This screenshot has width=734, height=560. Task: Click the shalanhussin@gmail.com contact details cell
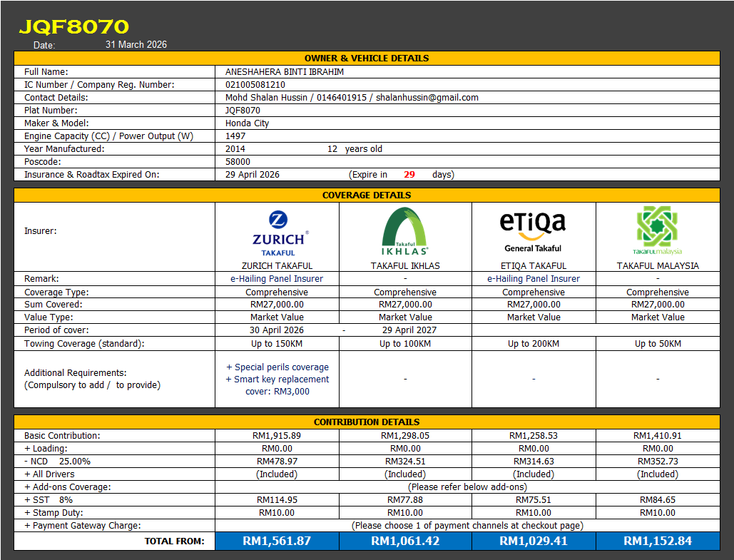[427, 98]
